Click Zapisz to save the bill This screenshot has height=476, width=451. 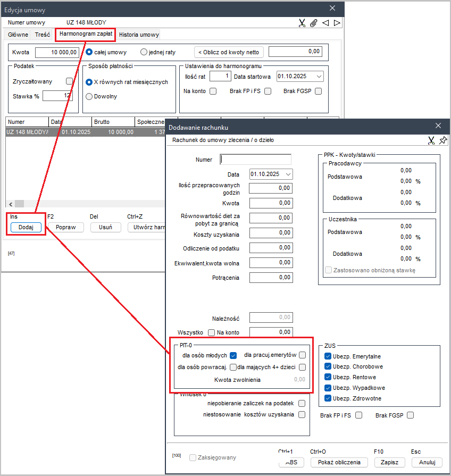[x=389, y=462]
